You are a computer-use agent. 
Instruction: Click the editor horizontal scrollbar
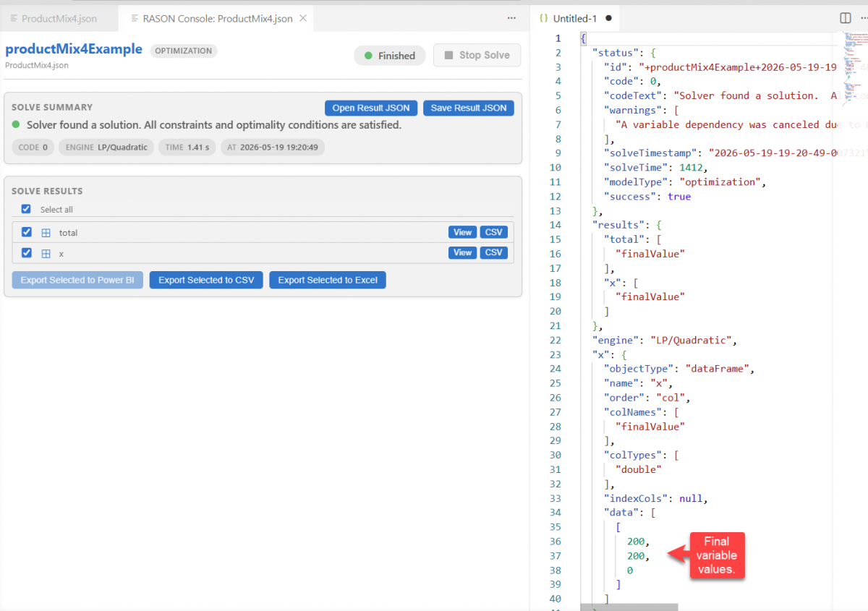[629, 607]
